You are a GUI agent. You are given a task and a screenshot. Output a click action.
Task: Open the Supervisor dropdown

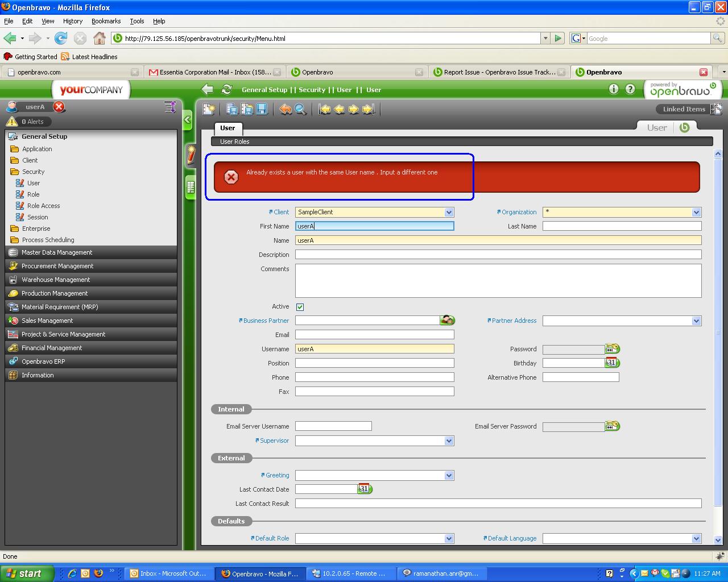[449, 440]
